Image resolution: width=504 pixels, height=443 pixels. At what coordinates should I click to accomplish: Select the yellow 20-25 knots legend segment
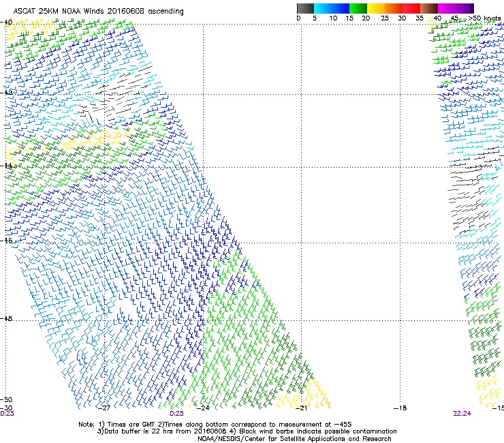click(x=376, y=8)
